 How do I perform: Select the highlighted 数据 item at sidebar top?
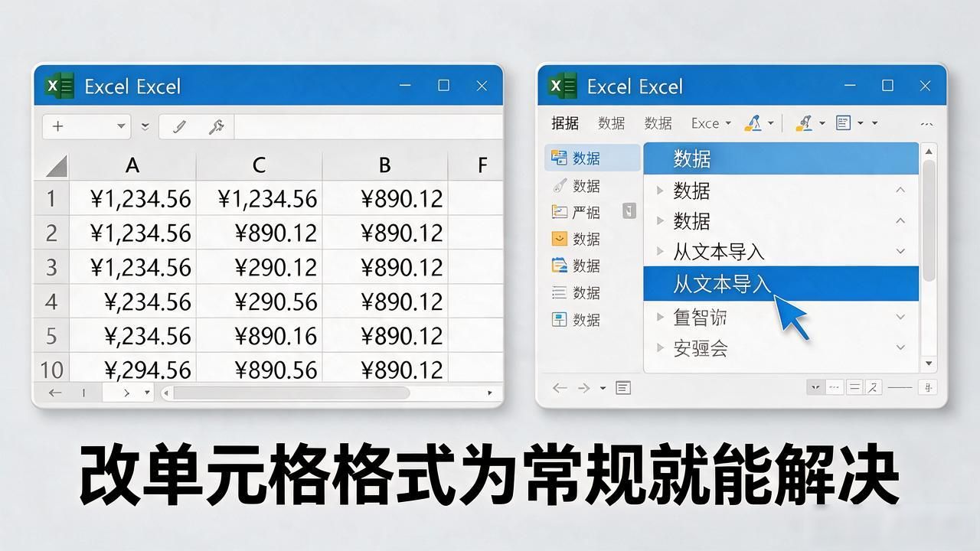tap(593, 158)
